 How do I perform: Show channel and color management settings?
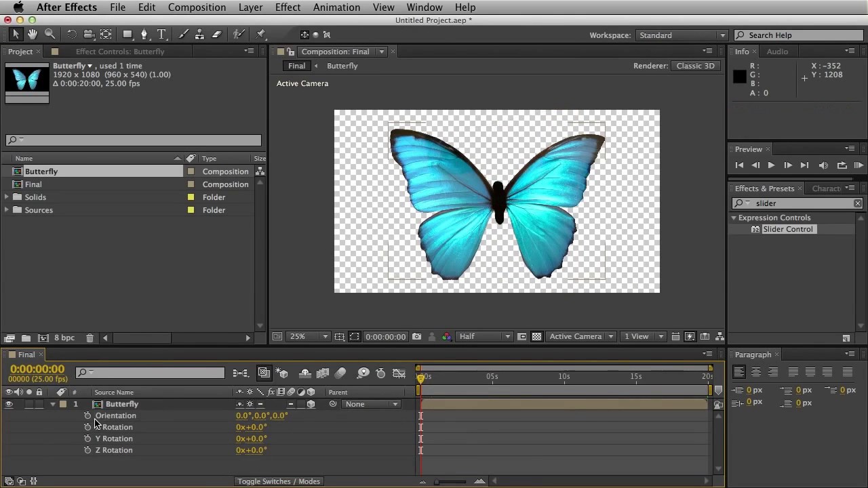click(x=446, y=336)
